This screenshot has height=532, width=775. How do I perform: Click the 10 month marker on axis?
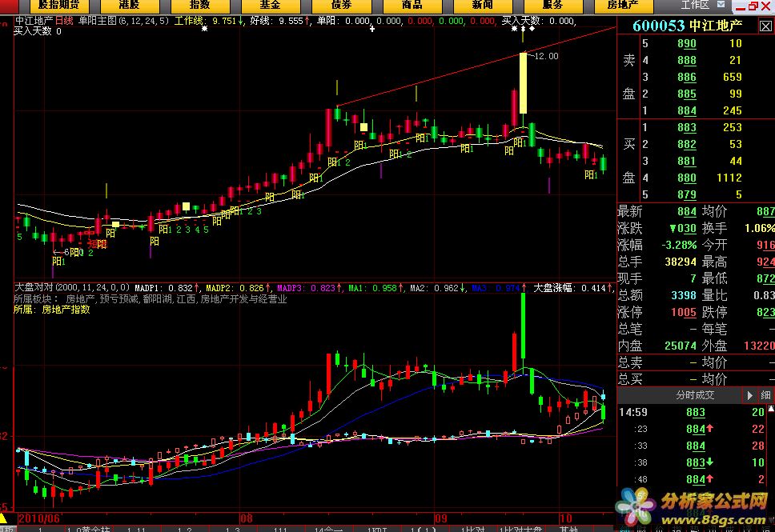565,518
